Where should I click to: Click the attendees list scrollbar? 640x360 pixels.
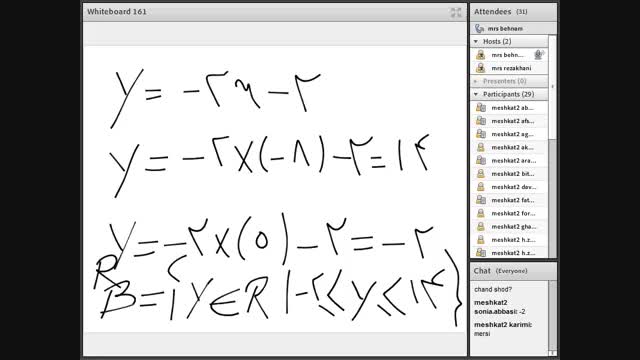[x=552, y=147]
